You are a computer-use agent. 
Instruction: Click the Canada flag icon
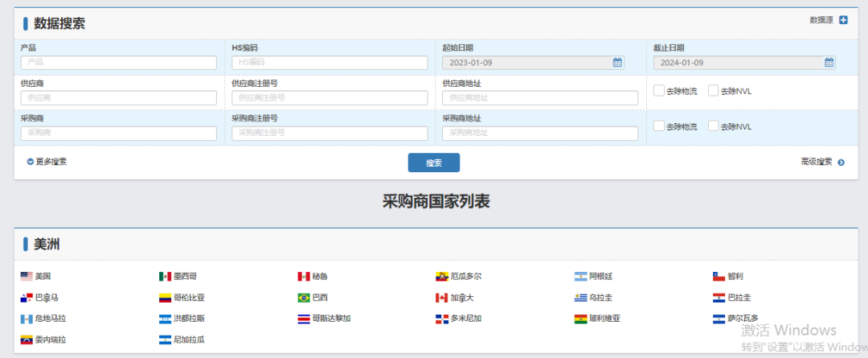[x=441, y=298]
